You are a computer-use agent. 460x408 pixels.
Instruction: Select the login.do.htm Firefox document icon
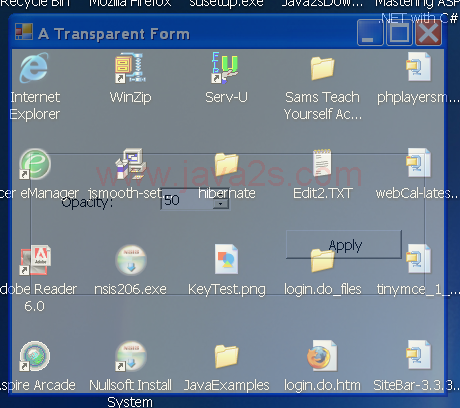coord(322,356)
